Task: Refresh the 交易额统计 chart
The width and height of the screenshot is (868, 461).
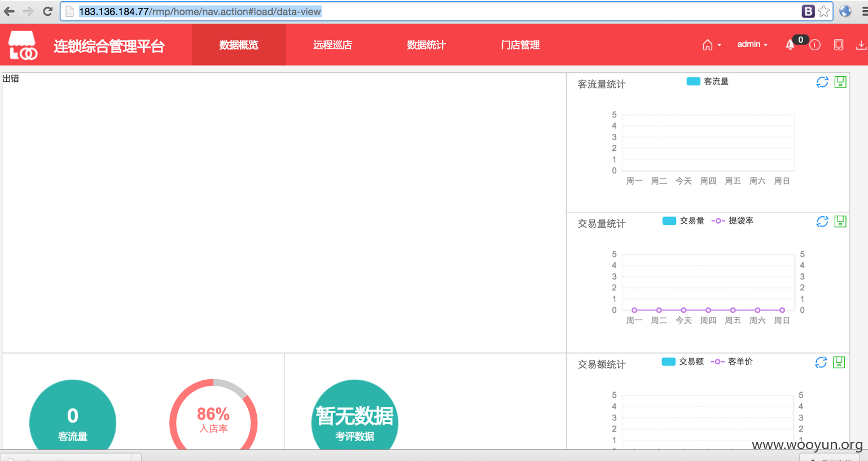Action: coord(821,363)
